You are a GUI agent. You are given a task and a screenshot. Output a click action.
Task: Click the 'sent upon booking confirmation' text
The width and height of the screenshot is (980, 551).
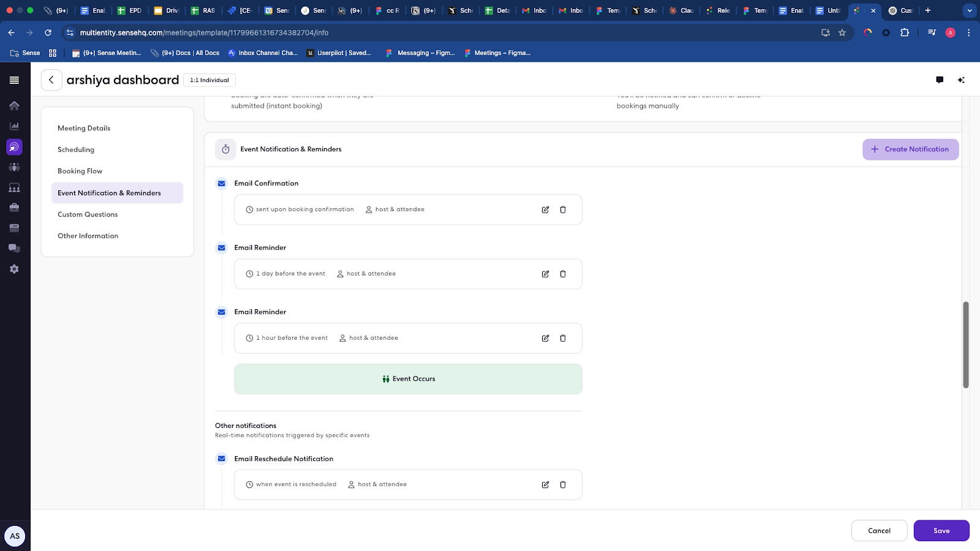(x=305, y=209)
